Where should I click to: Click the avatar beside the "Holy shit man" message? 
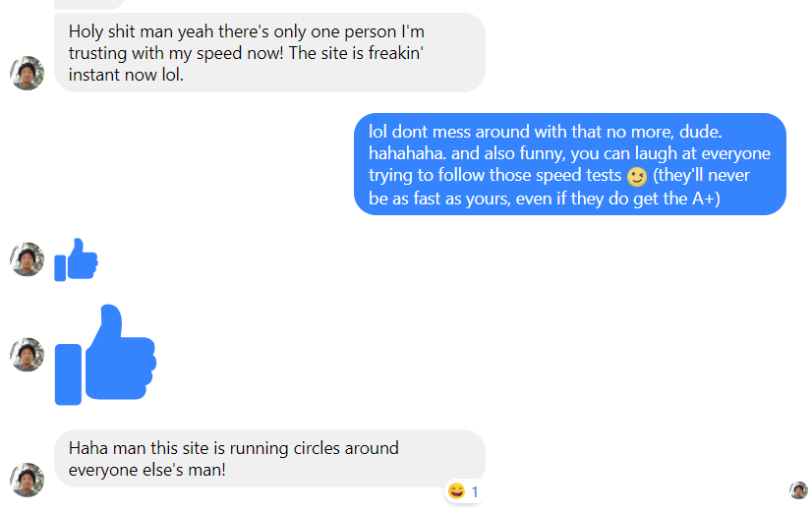[x=27, y=73]
